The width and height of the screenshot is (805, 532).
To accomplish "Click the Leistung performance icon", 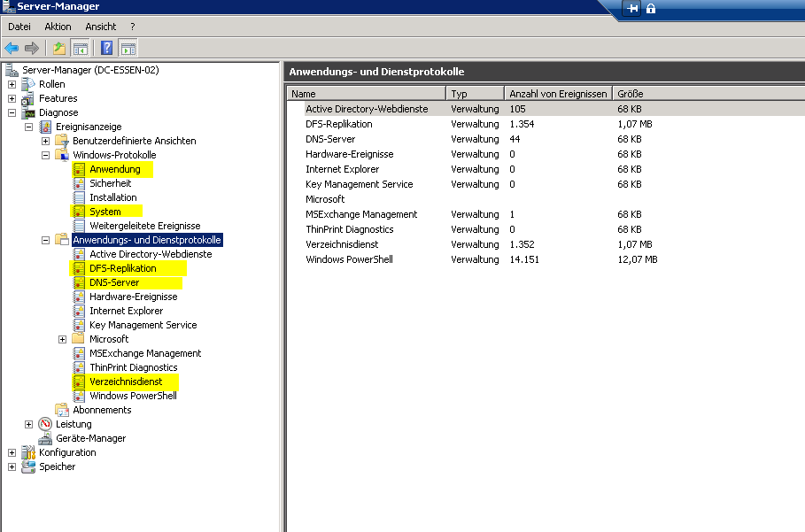I will click(x=45, y=424).
